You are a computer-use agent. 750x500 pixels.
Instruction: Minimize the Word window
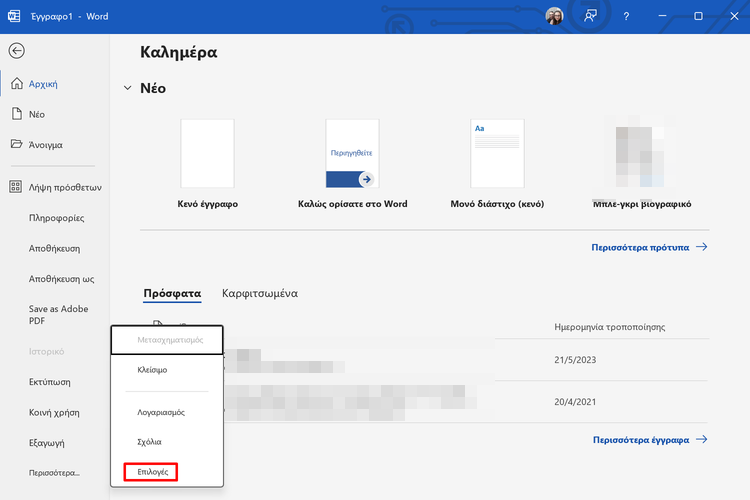662,16
